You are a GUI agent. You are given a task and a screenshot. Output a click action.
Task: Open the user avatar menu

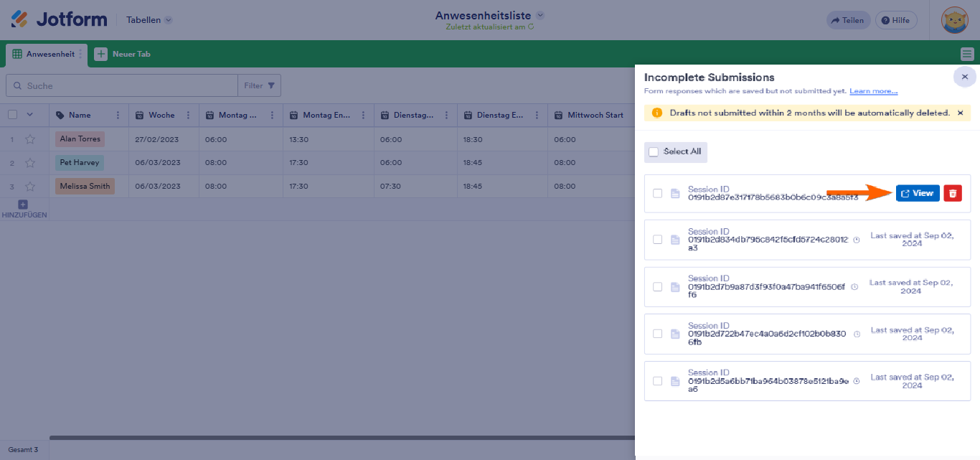coord(955,20)
